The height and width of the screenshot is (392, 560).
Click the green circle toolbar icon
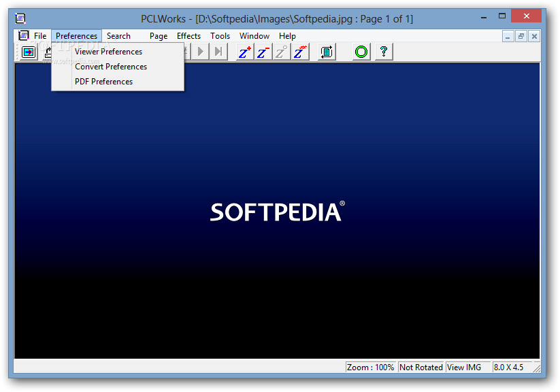coord(361,52)
